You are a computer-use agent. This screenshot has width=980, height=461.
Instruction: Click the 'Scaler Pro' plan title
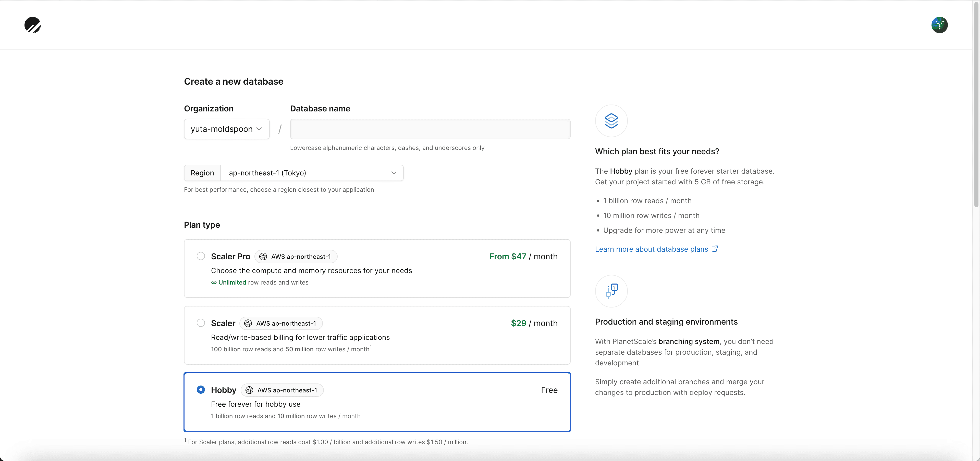pyautogui.click(x=230, y=257)
